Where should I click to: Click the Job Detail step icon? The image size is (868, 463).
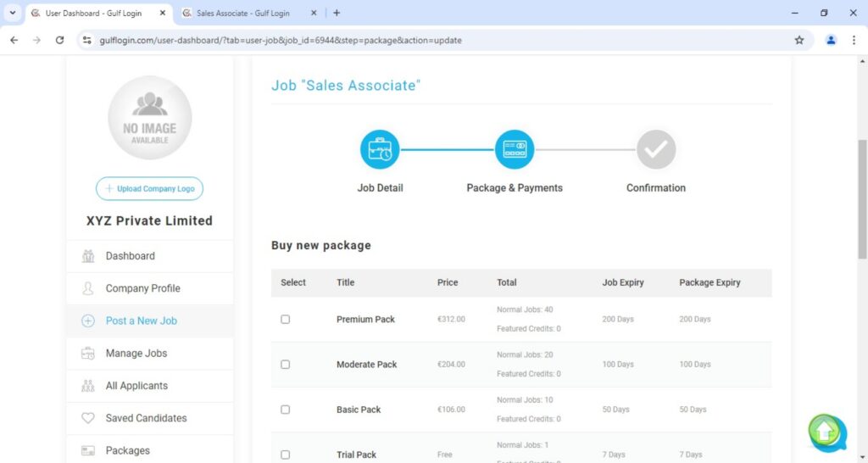point(380,150)
